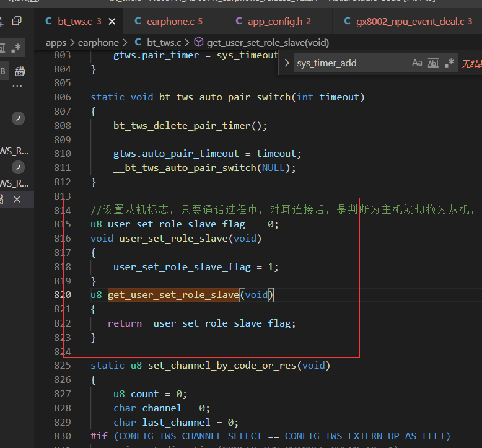Viewport: 482px width, 448px height.
Task: Click the first WS_R... sidebar entry
Action: [14, 151]
